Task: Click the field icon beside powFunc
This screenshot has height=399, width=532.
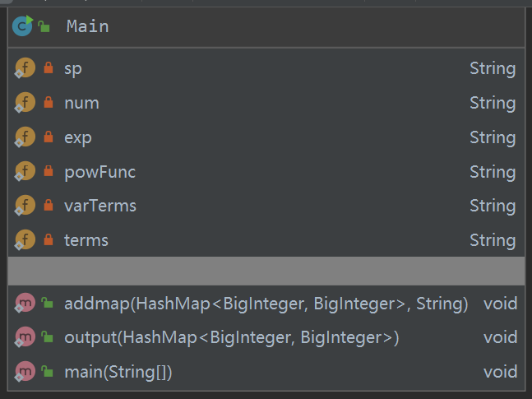Action: (x=25, y=172)
